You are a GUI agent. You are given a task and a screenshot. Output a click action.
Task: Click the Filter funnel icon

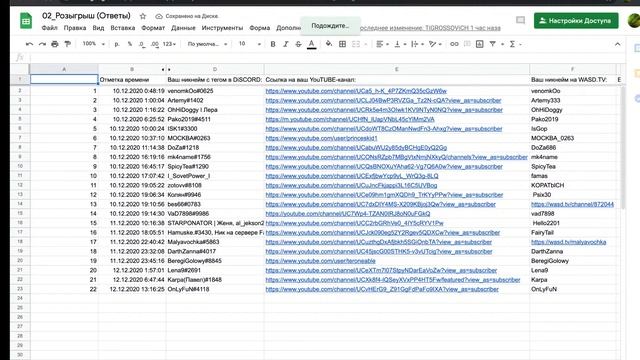[493, 44]
